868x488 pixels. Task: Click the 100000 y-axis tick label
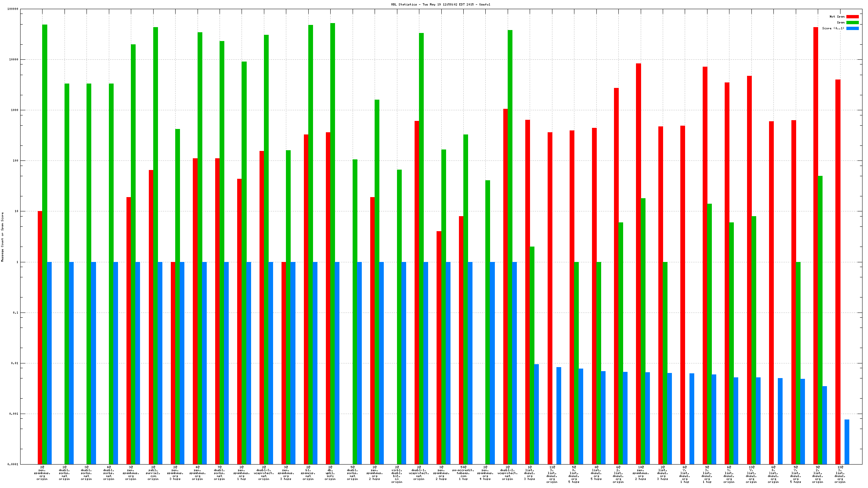click(13, 9)
